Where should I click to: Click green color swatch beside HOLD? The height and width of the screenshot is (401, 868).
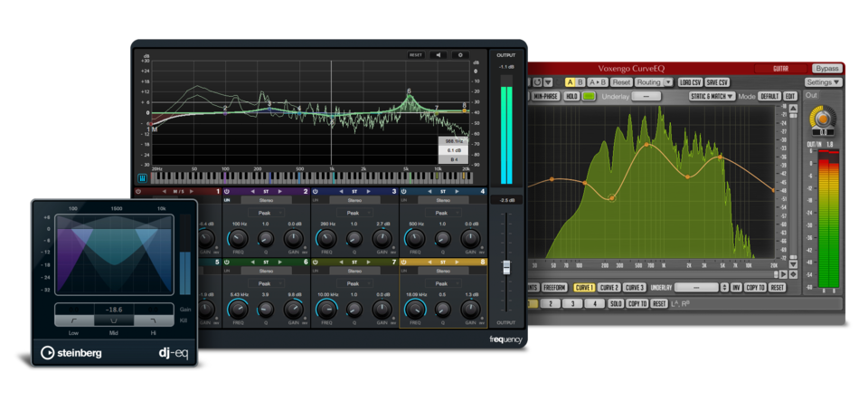pyautogui.click(x=589, y=96)
